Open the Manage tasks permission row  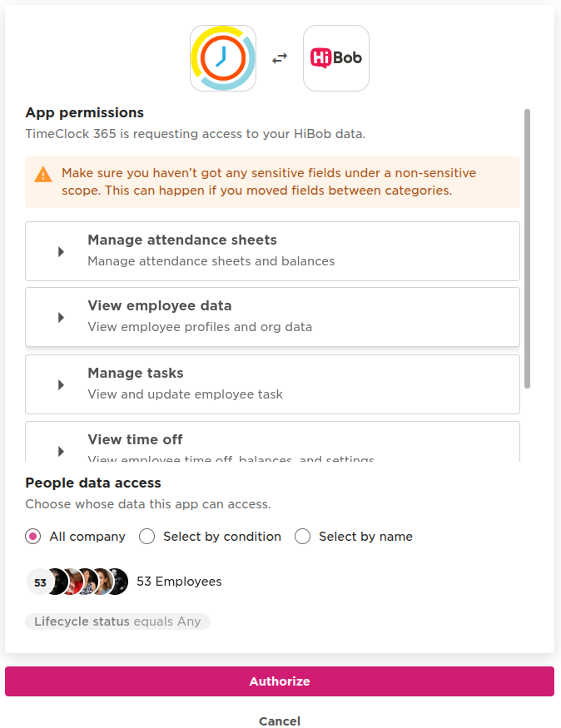pos(272,384)
